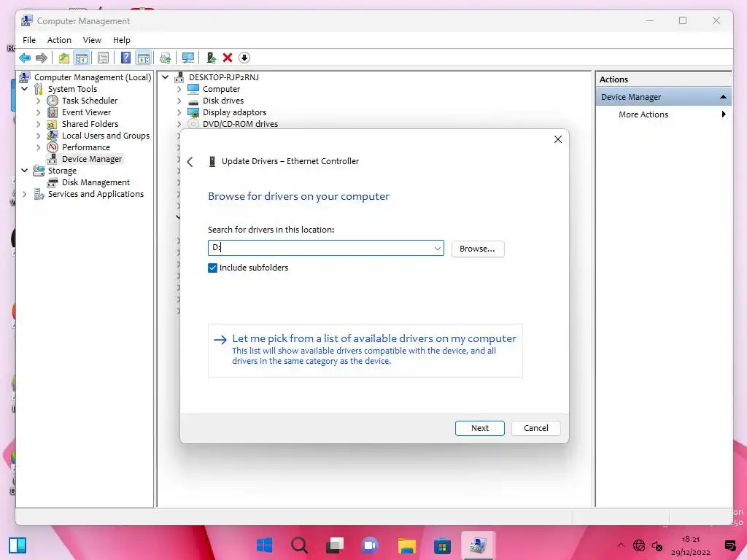Viewport: 747px width, 560px height.
Task: Collapse the DESKTOP-RJP2RNJ device tree
Action: click(166, 77)
